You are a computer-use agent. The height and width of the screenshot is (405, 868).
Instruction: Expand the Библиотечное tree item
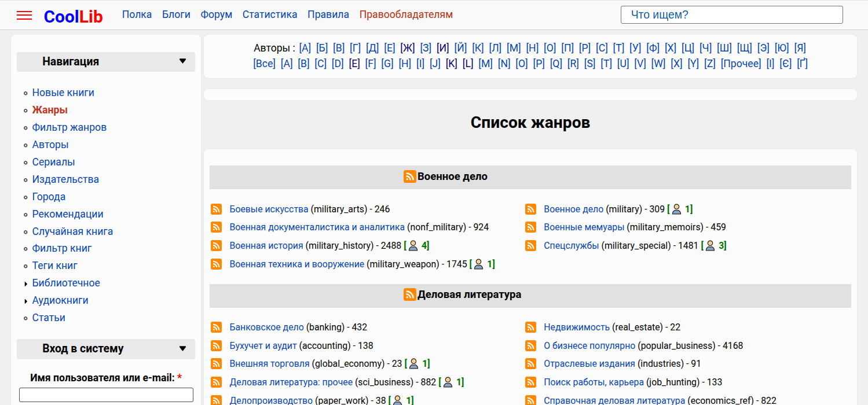tap(26, 283)
